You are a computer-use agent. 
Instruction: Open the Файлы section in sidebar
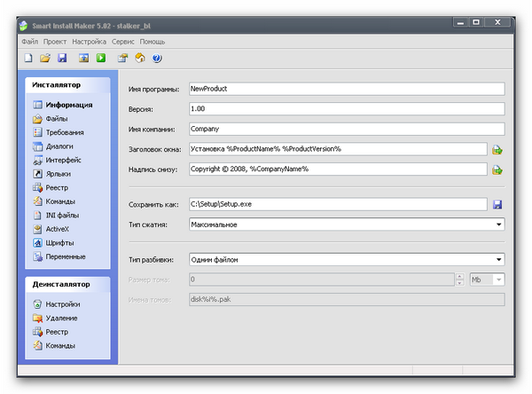59,119
